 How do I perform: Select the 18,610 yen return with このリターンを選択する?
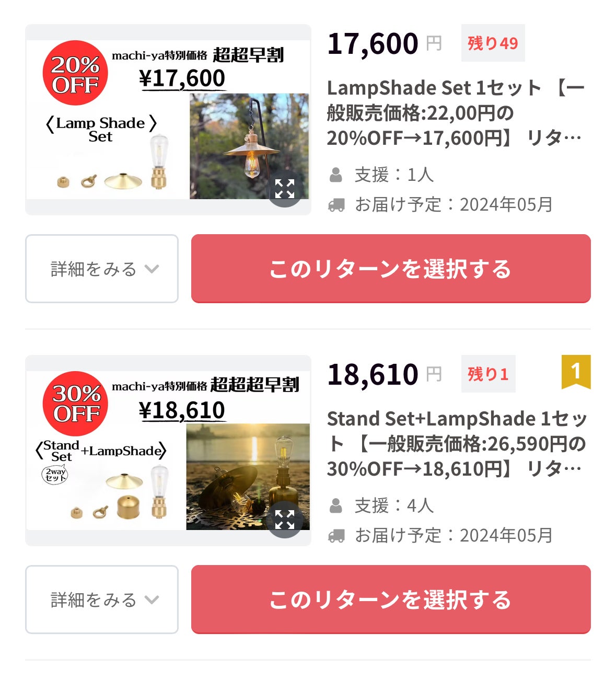point(391,600)
